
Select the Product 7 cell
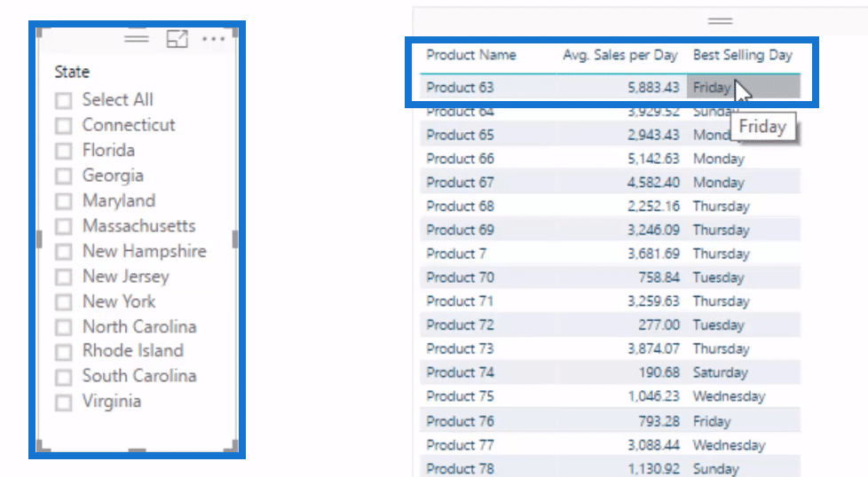456,254
